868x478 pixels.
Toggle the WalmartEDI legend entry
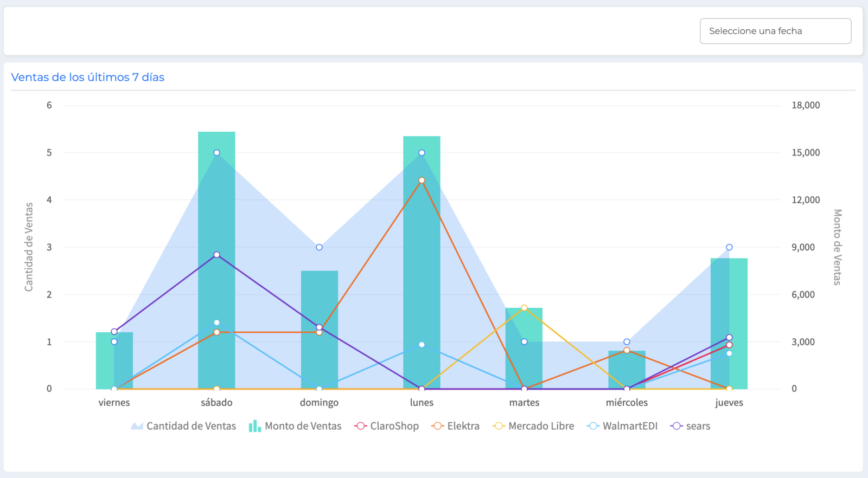click(x=622, y=426)
